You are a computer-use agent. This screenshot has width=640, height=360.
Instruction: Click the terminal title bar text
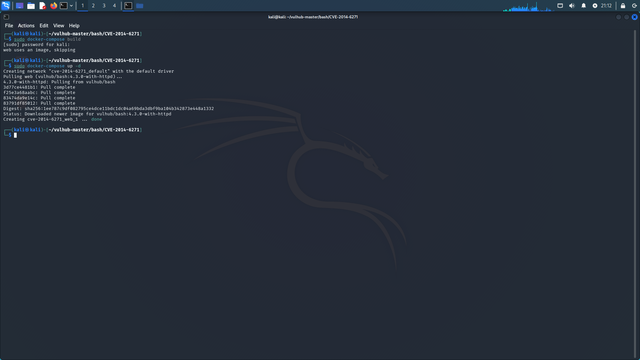coord(313,17)
